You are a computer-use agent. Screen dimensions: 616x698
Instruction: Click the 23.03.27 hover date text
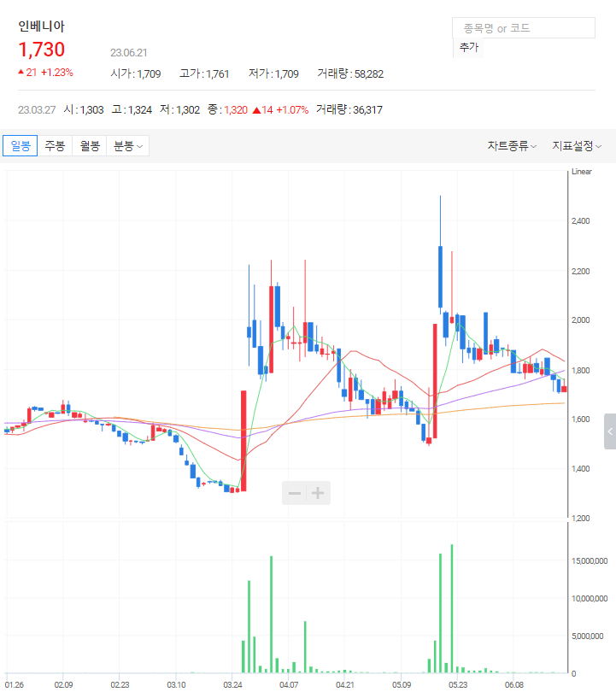click(37, 110)
